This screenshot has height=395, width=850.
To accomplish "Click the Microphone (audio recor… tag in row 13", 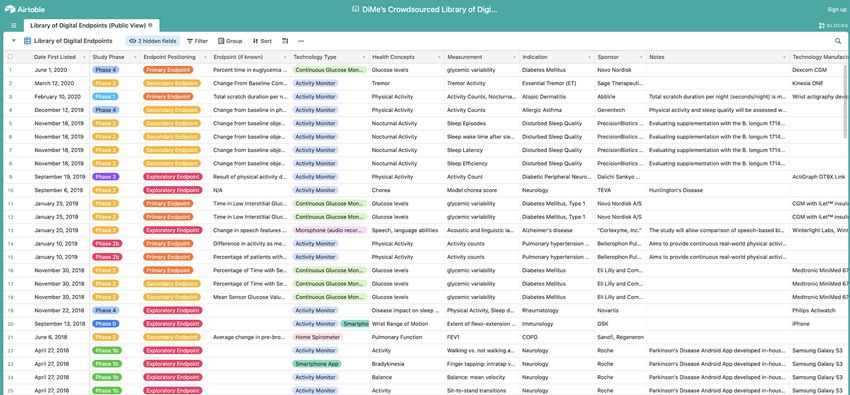I will coord(330,230).
